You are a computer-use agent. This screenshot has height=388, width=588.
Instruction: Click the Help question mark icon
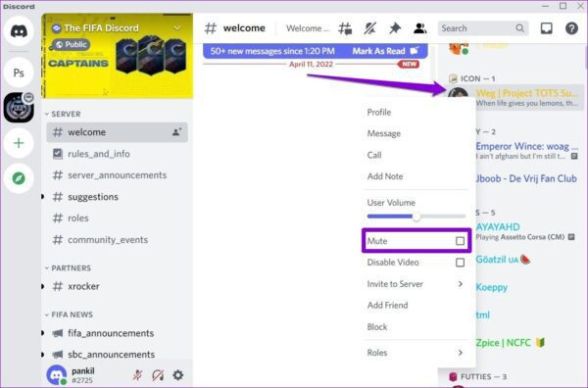571,28
